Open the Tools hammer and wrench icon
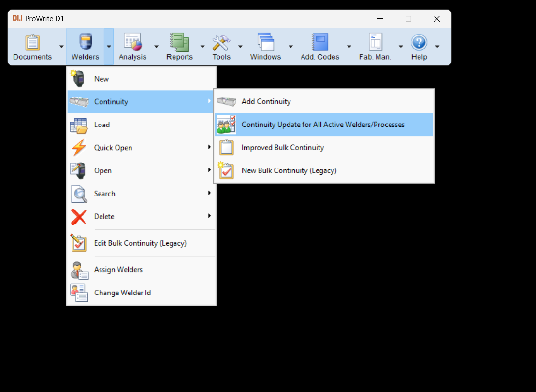Viewport: 536px width, 392px height. 221,42
